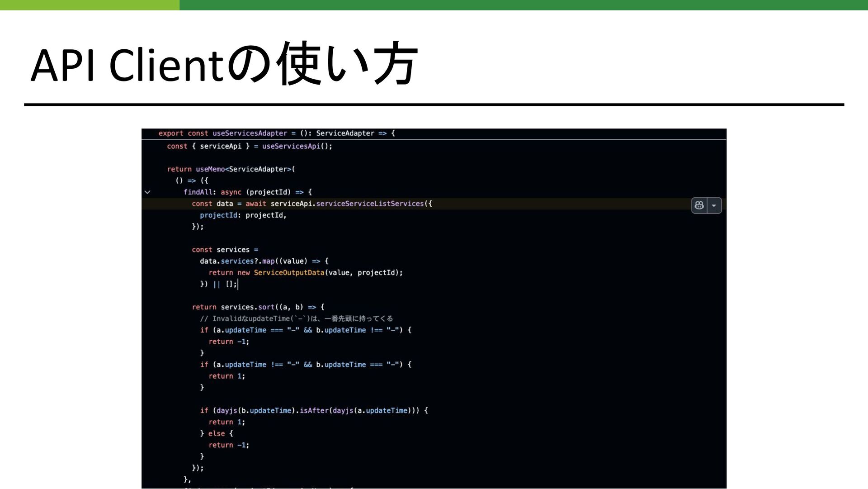
Task: Click the 'return -1;' under first if
Action: click(228, 342)
